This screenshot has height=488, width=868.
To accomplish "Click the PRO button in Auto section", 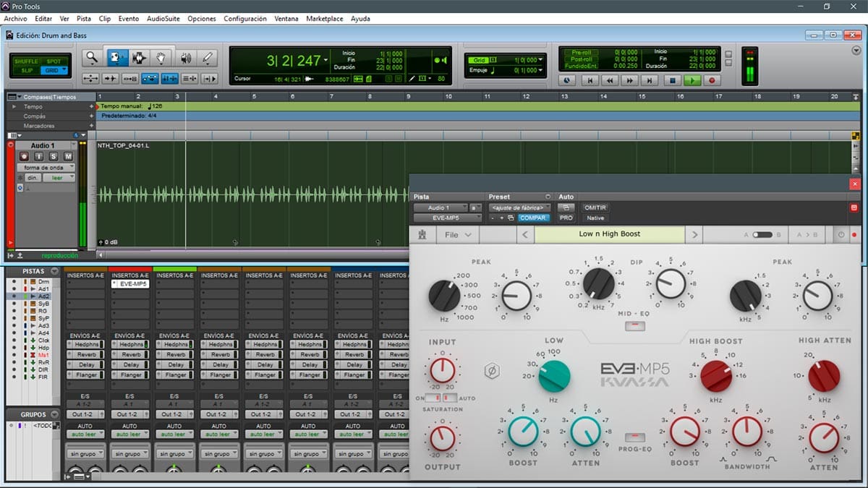I will point(566,218).
